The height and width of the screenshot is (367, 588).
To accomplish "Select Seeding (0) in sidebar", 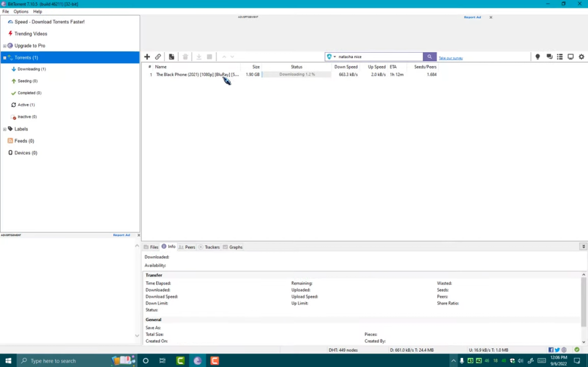I will click(x=28, y=81).
